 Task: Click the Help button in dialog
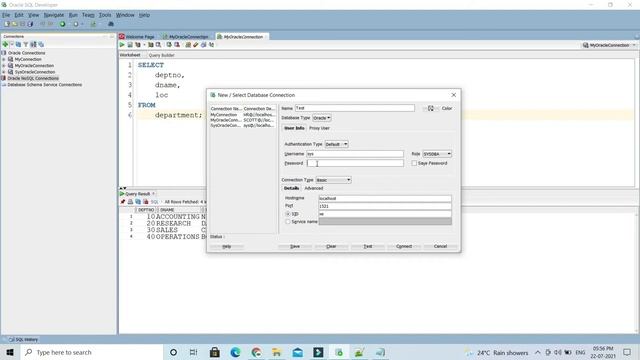(x=227, y=247)
